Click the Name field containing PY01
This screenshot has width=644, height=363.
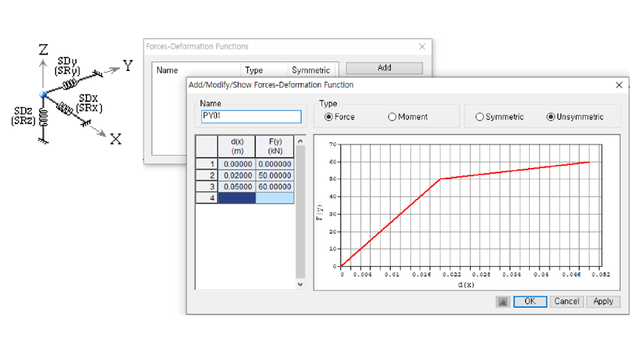[251, 116]
